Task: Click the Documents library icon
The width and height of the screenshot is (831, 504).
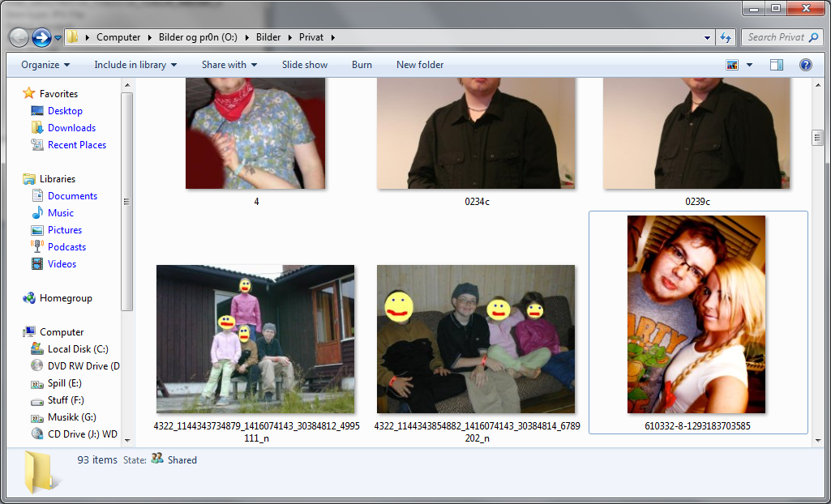Action: point(37,196)
